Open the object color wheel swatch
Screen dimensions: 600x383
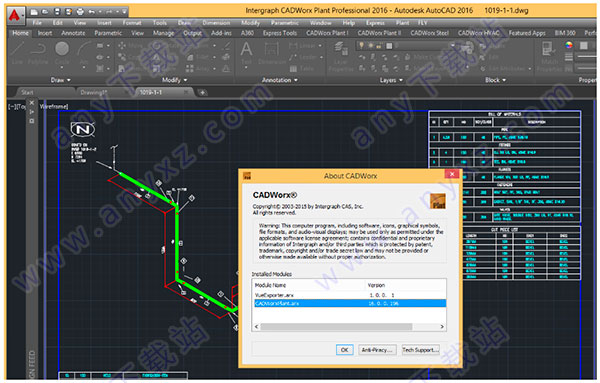tap(569, 45)
